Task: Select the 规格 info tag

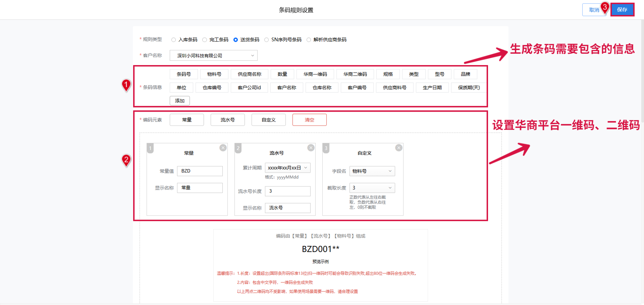Action: click(388, 74)
